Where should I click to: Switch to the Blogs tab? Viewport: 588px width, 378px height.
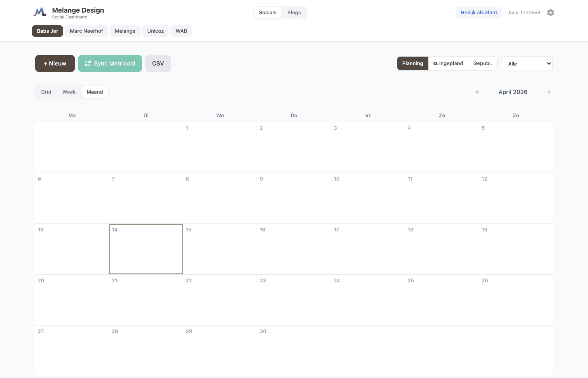click(x=294, y=12)
